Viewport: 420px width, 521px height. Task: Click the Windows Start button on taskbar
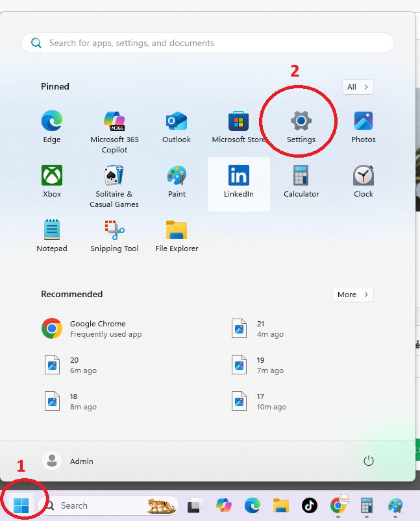pos(21,505)
